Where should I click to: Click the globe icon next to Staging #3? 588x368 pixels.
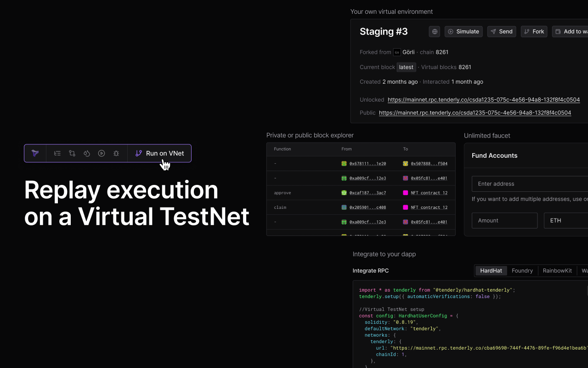434,31
